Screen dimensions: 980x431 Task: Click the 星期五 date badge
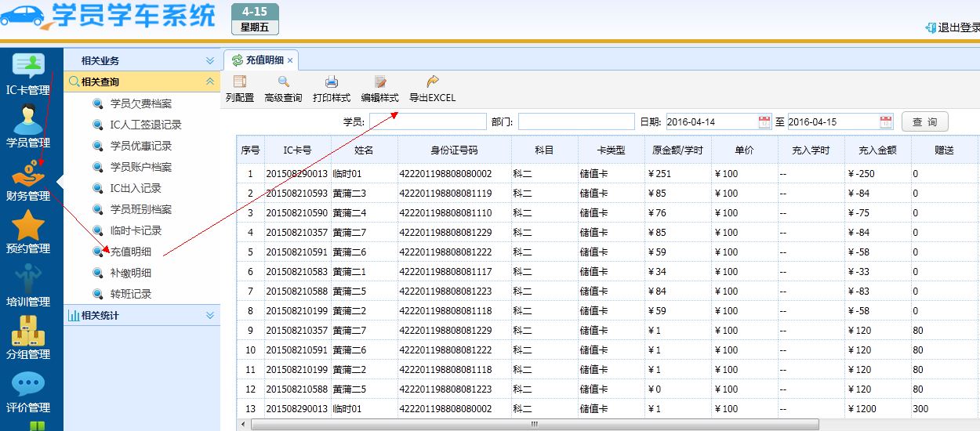pos(255,27)
